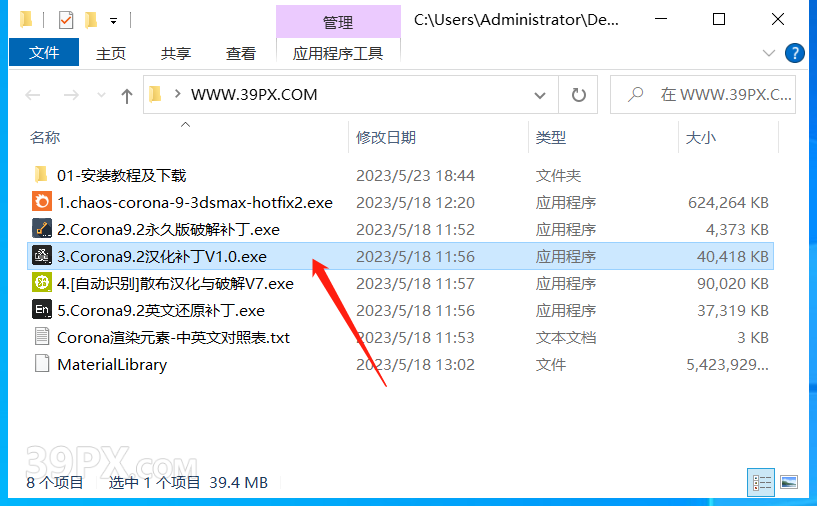
Task: Click the help question mark icon
Action: 795,53
